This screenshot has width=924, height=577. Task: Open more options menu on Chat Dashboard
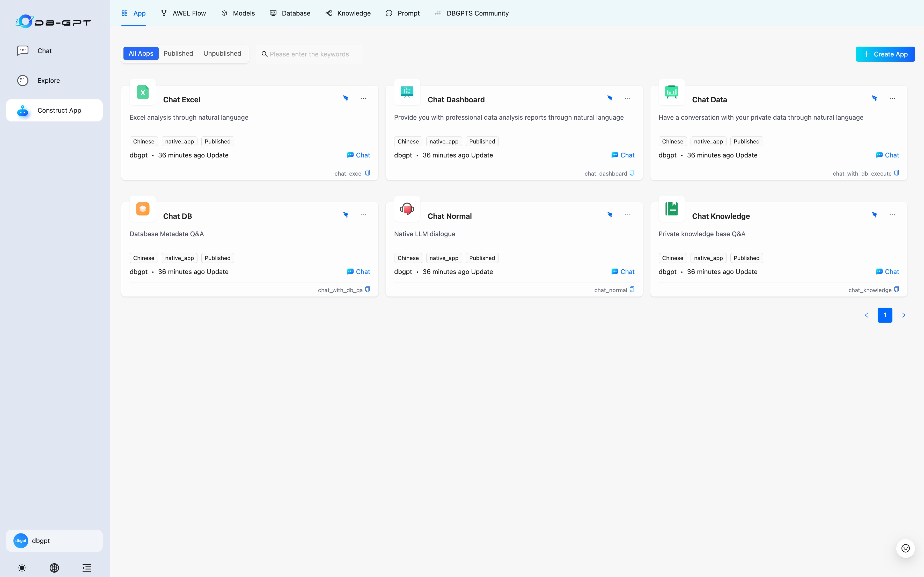[x=628, y=98]
